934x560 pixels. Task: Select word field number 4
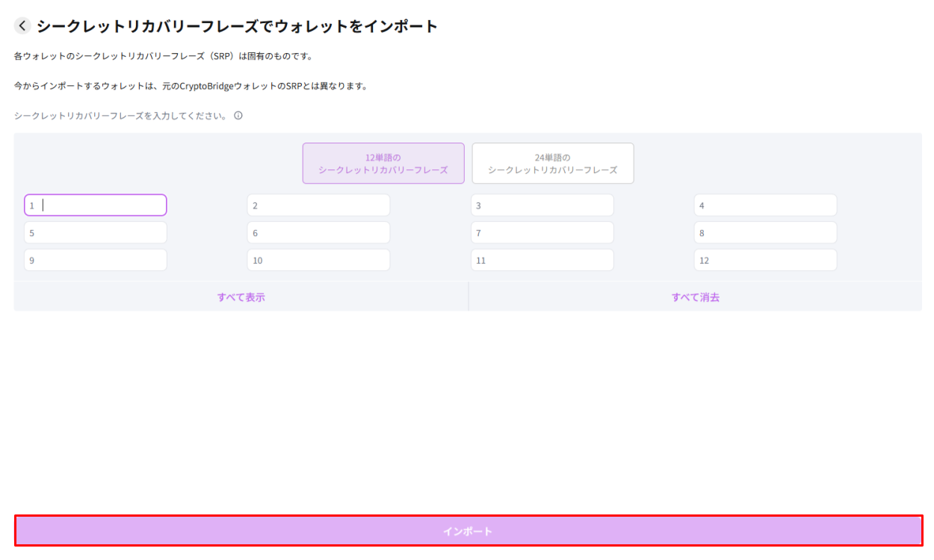766,205
